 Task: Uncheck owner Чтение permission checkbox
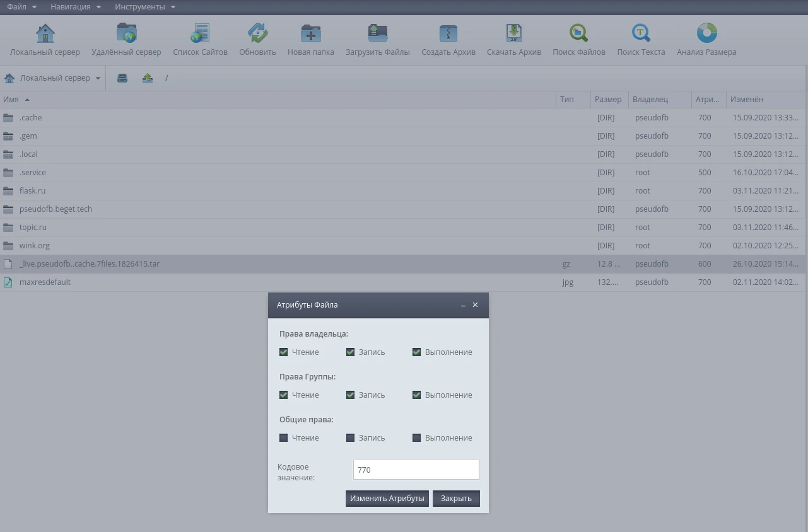[284, 352]
